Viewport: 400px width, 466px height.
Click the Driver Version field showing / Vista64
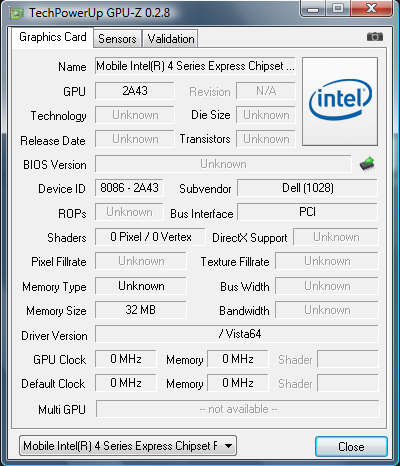[x=237, y=334]
